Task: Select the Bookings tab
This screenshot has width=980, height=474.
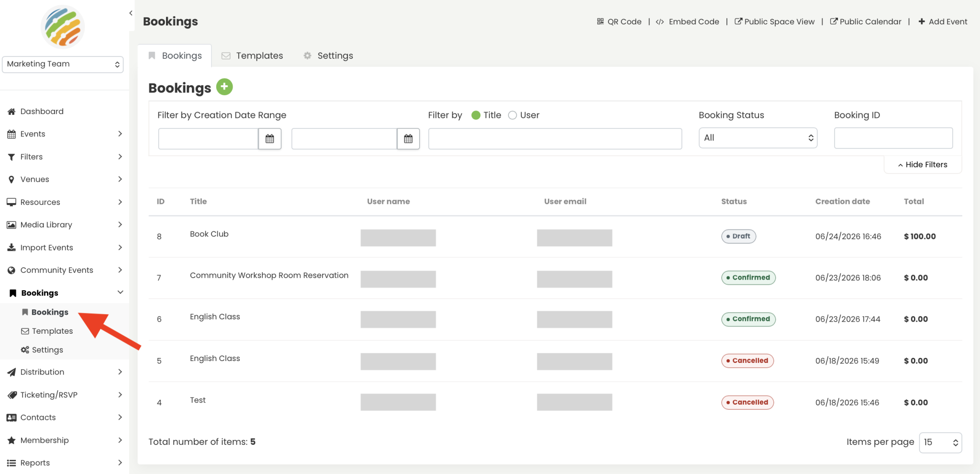Action: 175,56
